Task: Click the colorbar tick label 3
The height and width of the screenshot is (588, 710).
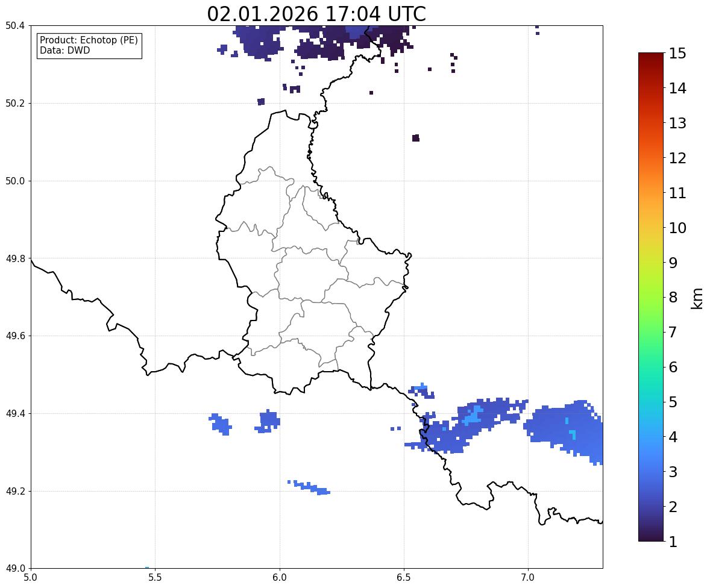Action: (673, 472)
